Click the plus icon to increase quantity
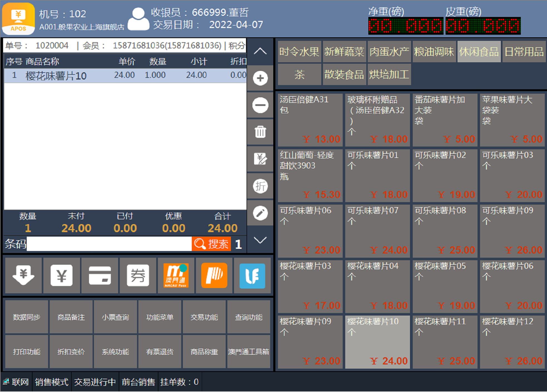The width and height of the screenshot is (547, 392). 260,78
